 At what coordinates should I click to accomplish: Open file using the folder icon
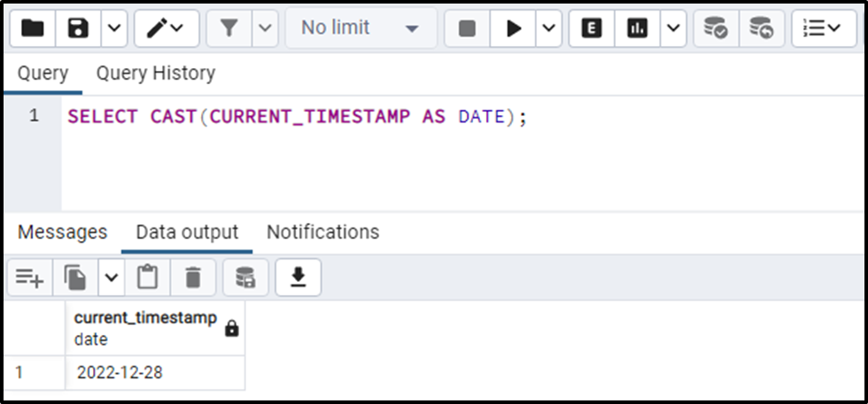(x=33, y=28)
